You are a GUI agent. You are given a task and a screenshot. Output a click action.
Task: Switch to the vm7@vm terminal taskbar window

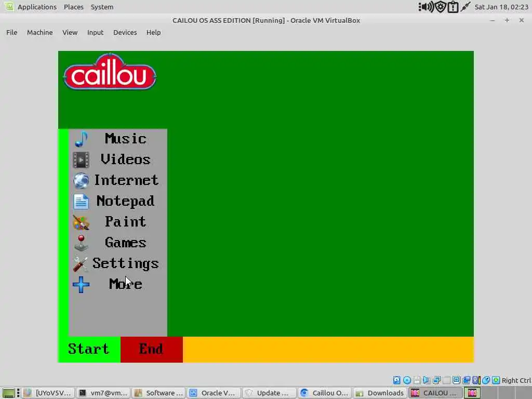click(103, 393)
